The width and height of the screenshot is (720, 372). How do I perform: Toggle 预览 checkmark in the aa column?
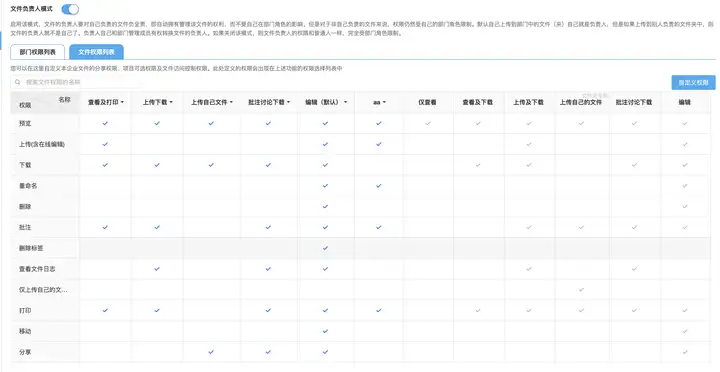pos(379,124)
